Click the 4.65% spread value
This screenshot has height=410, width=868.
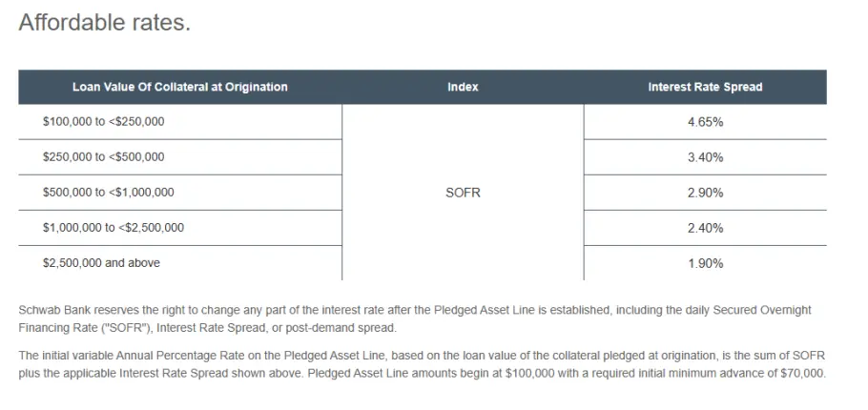[x=705, y=122]
